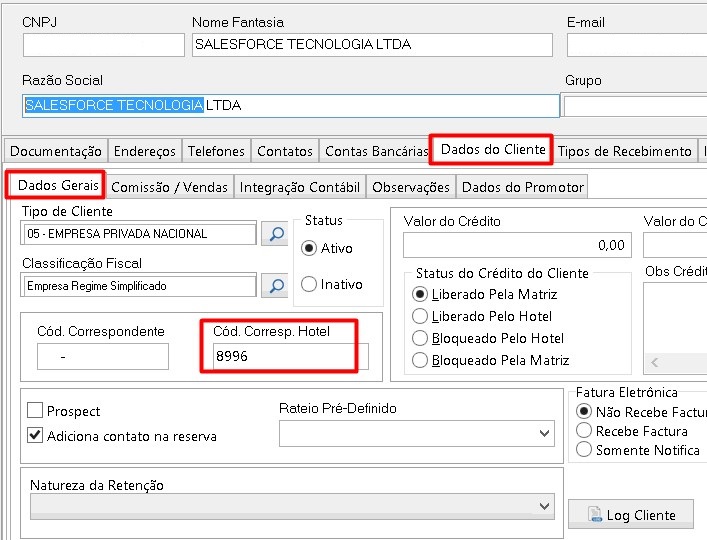This screenshot has height=540, width=707.
Task: Switch to the Documentação tab
Action: [x=56, y=151]
